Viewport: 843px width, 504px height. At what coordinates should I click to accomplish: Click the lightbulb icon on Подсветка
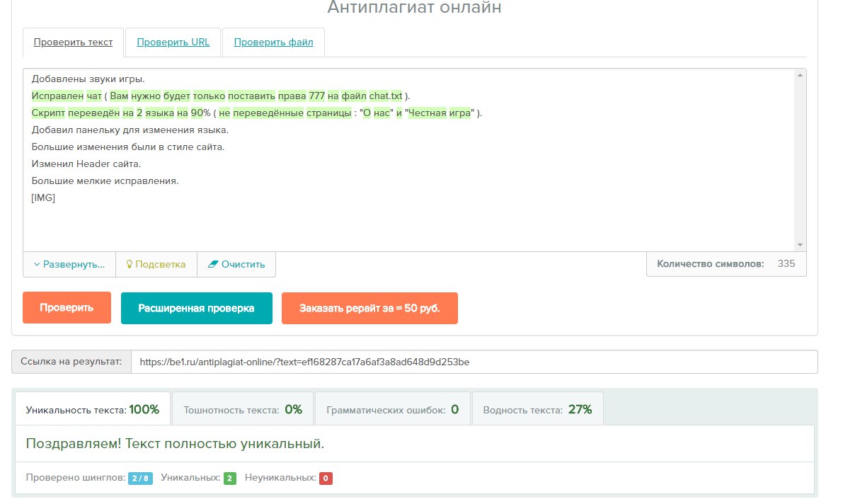pos(129,264)
